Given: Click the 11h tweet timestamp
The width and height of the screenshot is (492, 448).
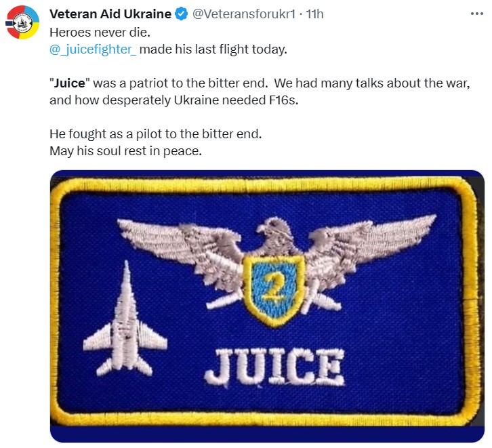Looking at the screenshot, I should (x=315, y=15).
